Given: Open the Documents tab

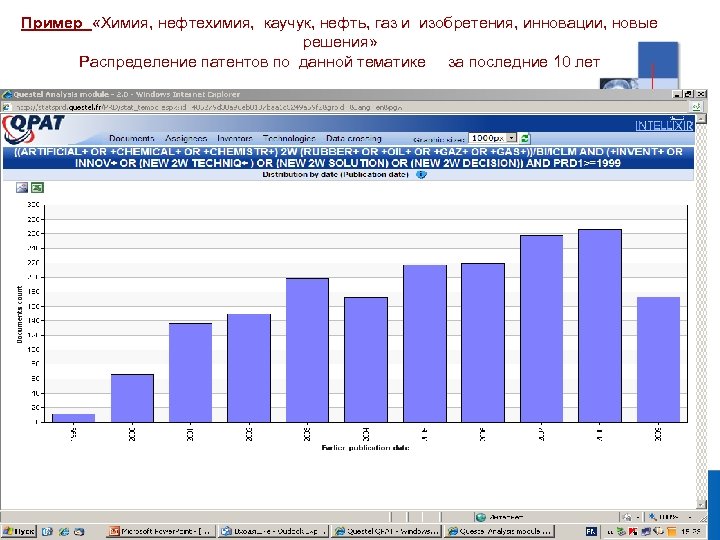Looking at the screenshot, I should coord(131,138).
